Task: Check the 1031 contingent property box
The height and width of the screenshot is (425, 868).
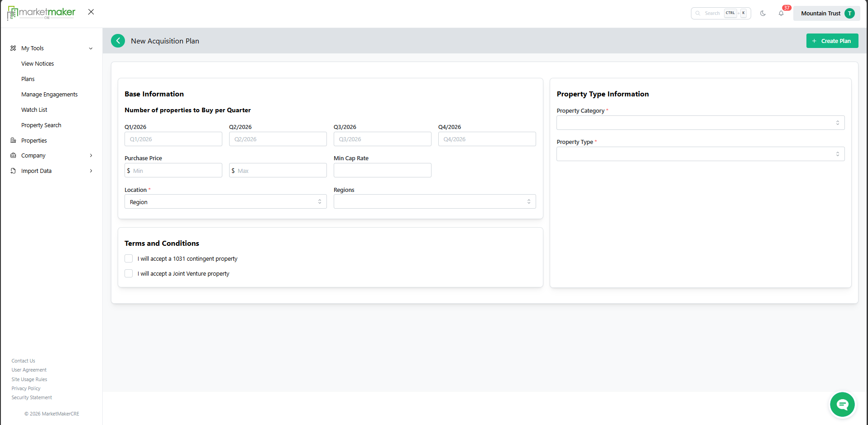Action: (129, 258)
